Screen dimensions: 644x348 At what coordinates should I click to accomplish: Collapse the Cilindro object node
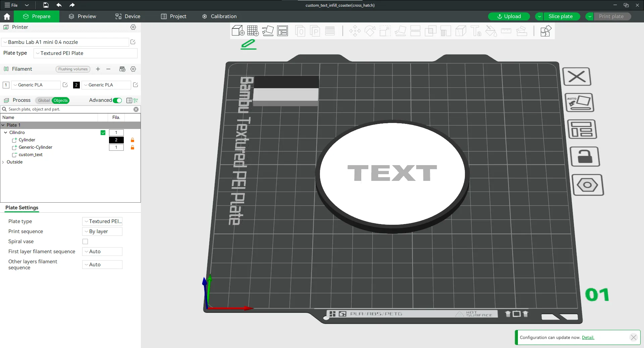point(5,133)
